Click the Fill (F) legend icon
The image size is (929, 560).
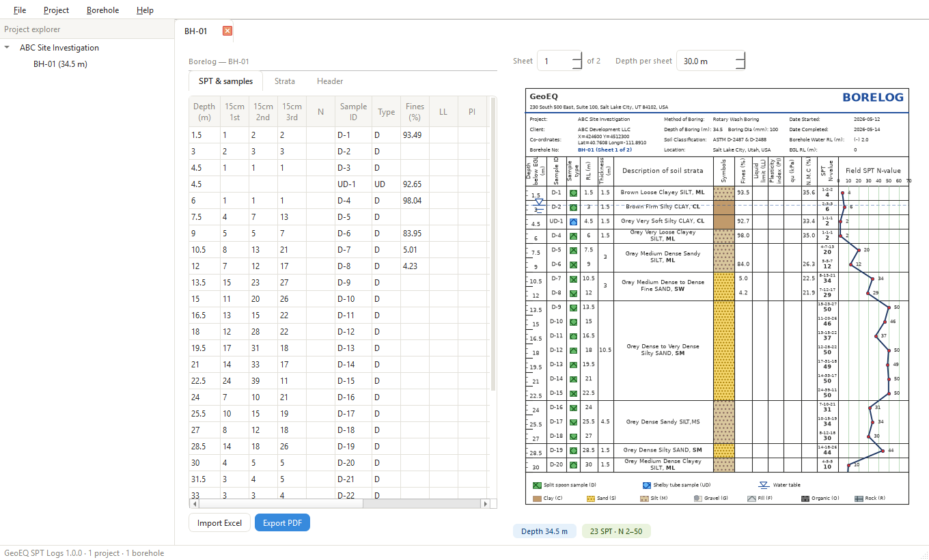click(751, 499)
